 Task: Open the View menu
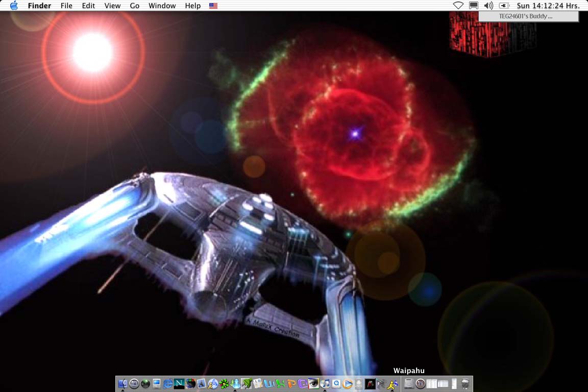click(112, 6)
